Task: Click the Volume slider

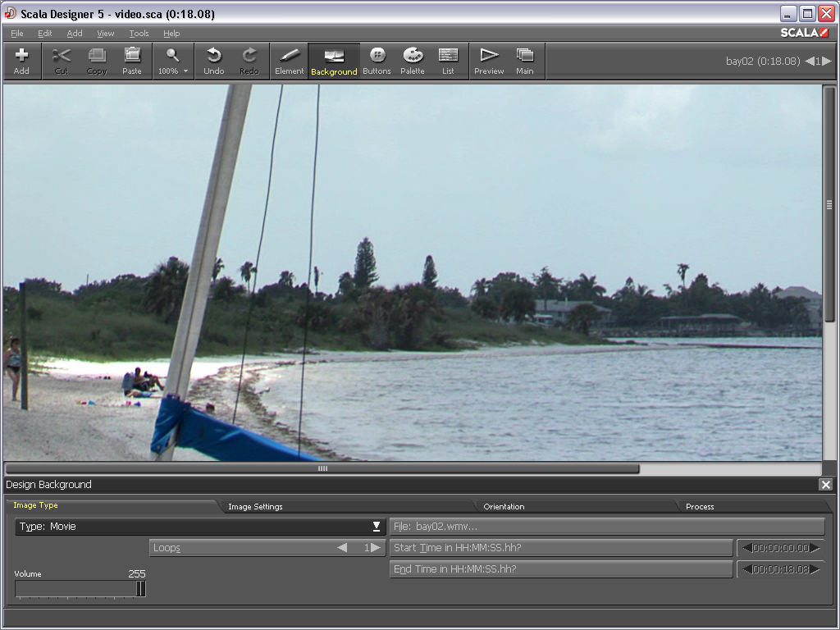Action: tap(80, 589)
